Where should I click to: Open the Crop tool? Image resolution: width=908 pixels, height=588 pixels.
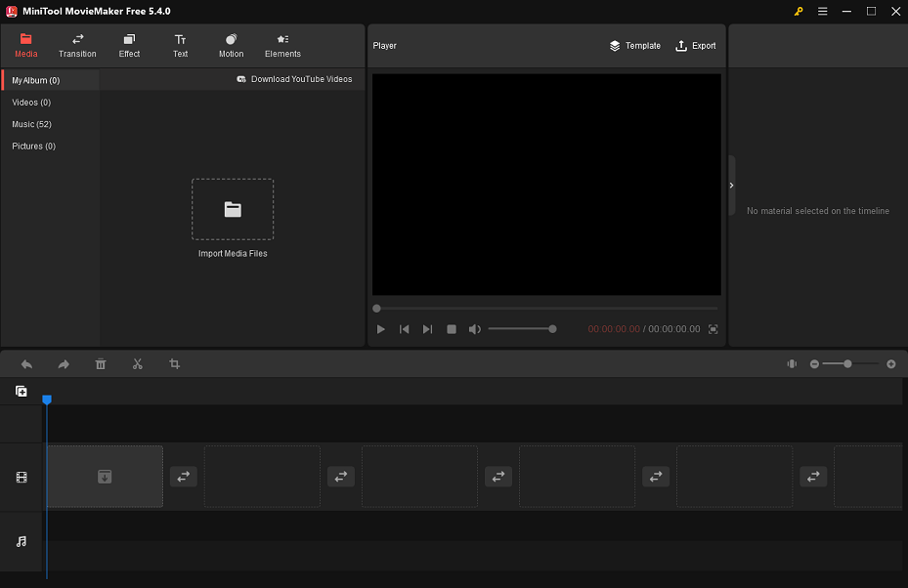tap(174, 364)
